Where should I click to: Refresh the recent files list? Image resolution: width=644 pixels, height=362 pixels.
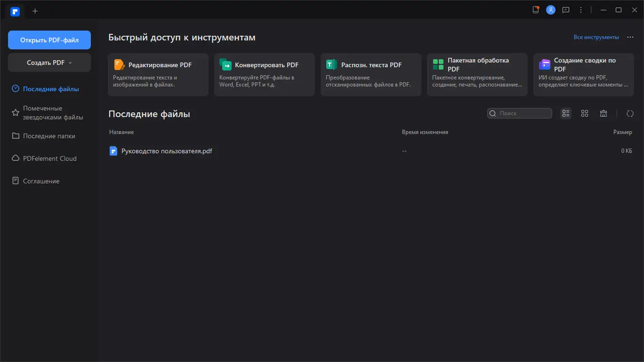tap(630, 113)
